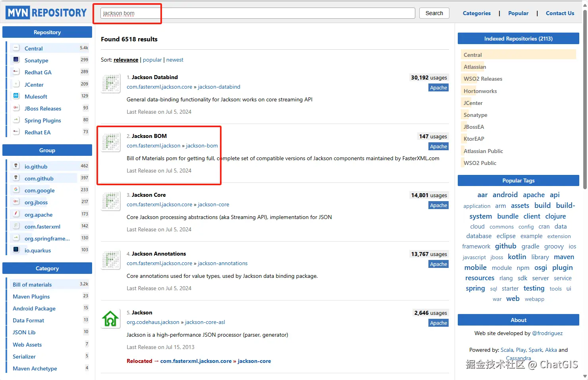Image resolution: width=588 pixels, height=380 pixels.
Task: Click the Mulesoft repository icon
Action: 16,96
